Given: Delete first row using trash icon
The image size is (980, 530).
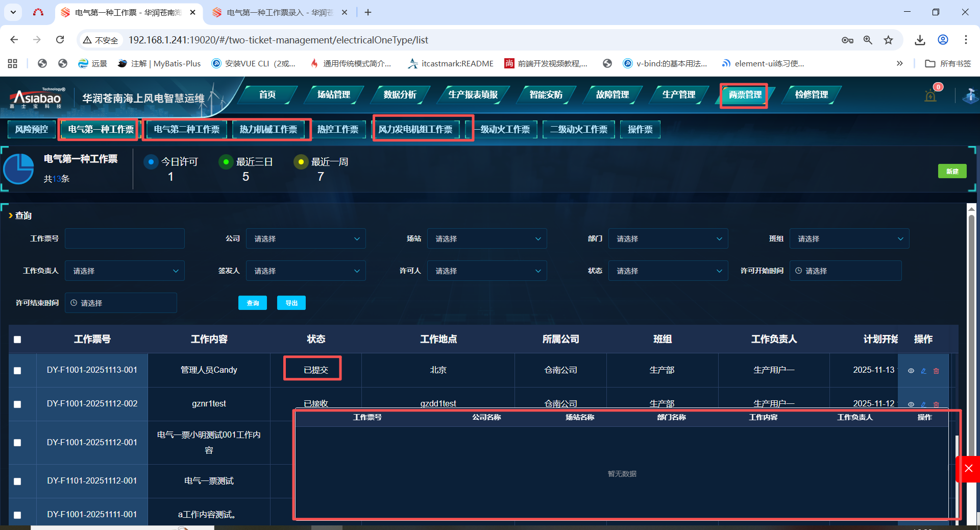Looking at the screenshot, I should pyautogui.click(x=936, y=371).
